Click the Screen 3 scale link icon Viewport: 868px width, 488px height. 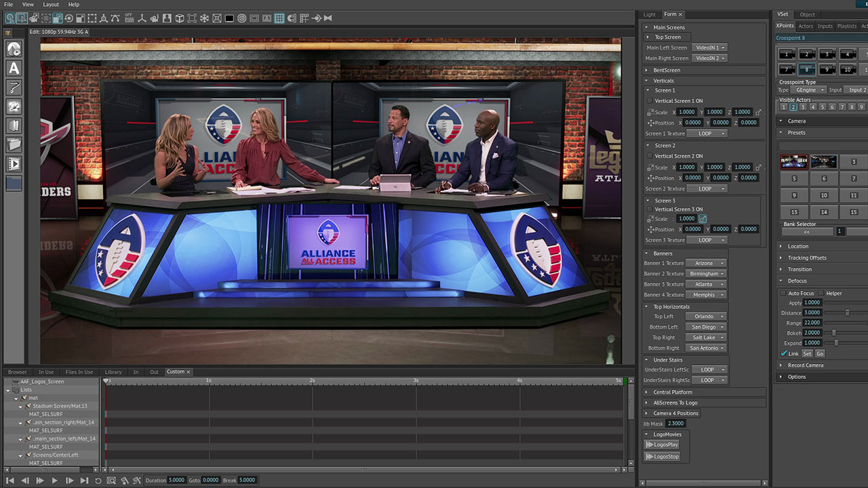pyautogui.click(x=703, y=219)
